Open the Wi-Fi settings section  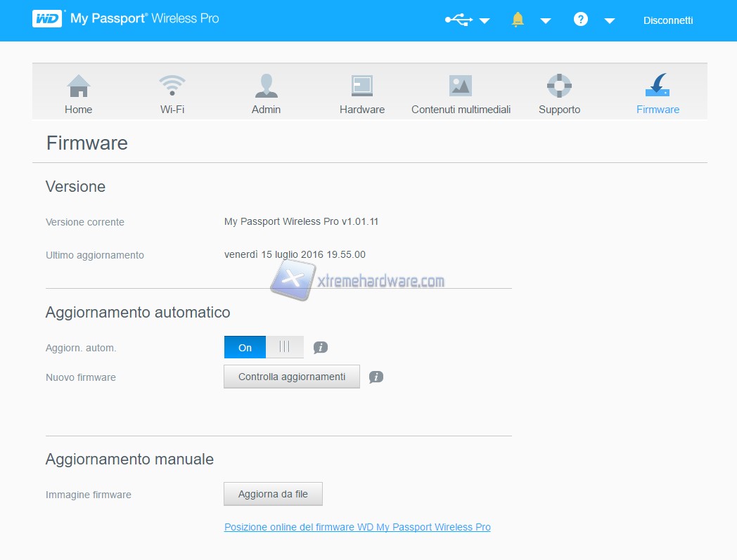pyautogui.click(x=172, y=94)
